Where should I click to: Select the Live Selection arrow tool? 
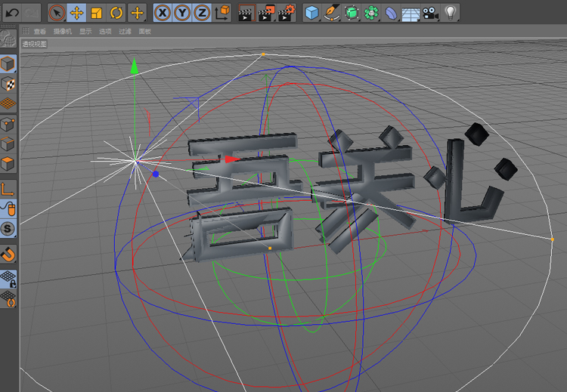pyautogui.click(x=57, y=14)
